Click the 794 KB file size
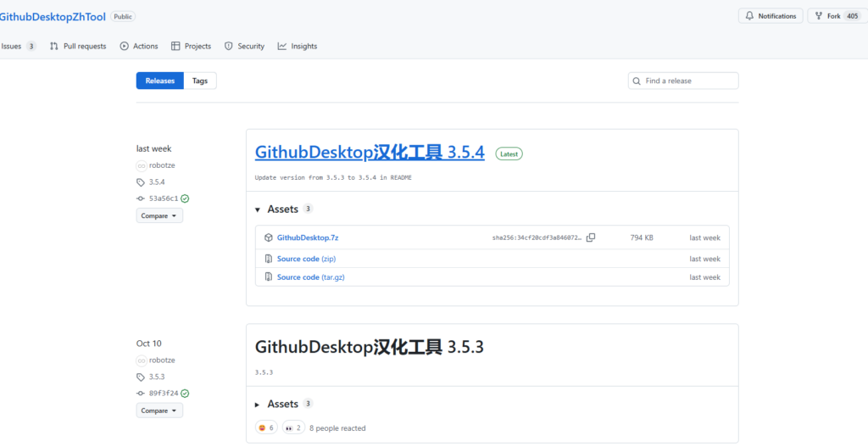This screenshot has height=447, width=868. tap(642, 237)
